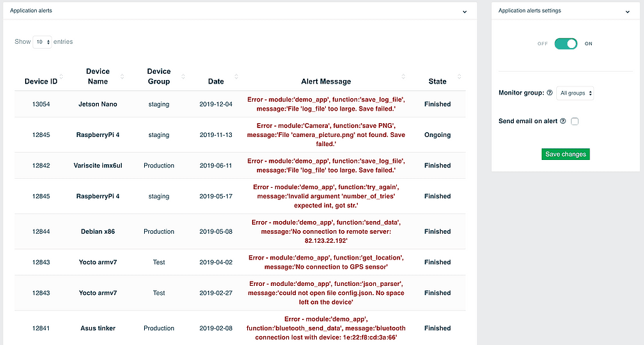Image resolution: width=644 pixels, height=345 pixels.
Task: Sort table by Device Group column
Action: click(x=159, y=77)
